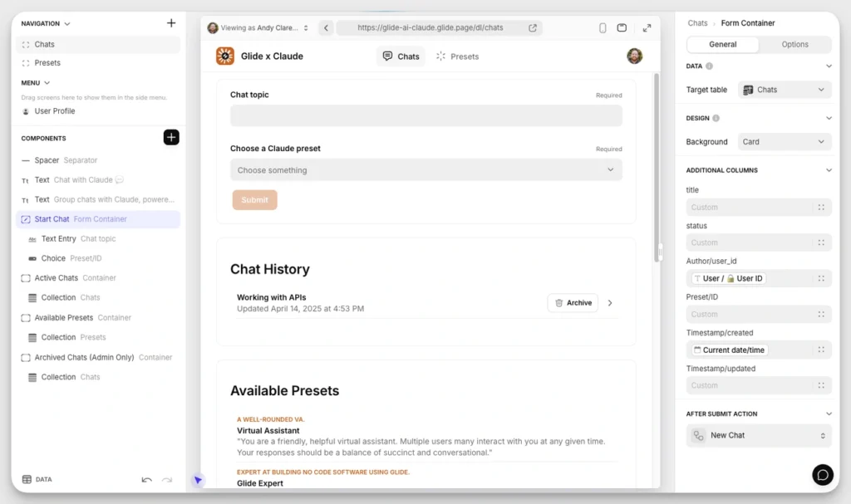Image resolution: width=851 pixels, height=504 pixels.
Task: Select the Text Entry Chat topic component
Action: (x=98, y=238)
